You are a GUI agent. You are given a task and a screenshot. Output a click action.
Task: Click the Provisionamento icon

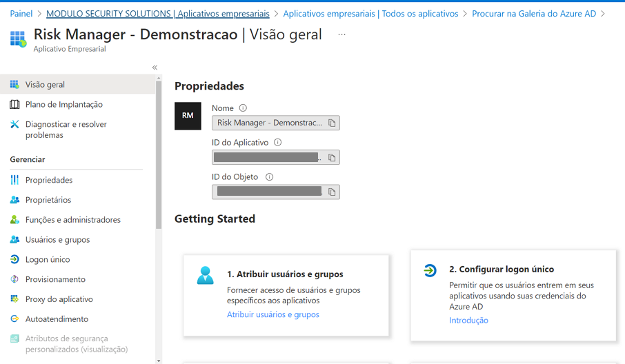(14, 279)
